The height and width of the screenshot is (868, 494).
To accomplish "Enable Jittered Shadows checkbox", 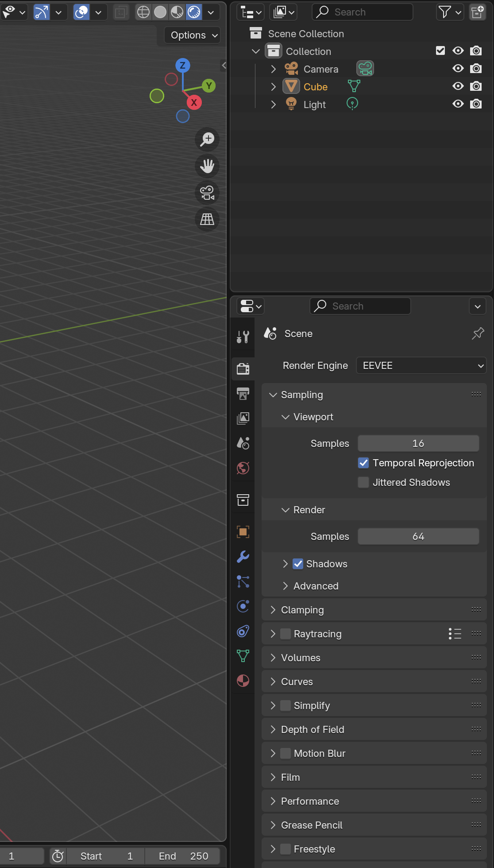I will [363, 482].
